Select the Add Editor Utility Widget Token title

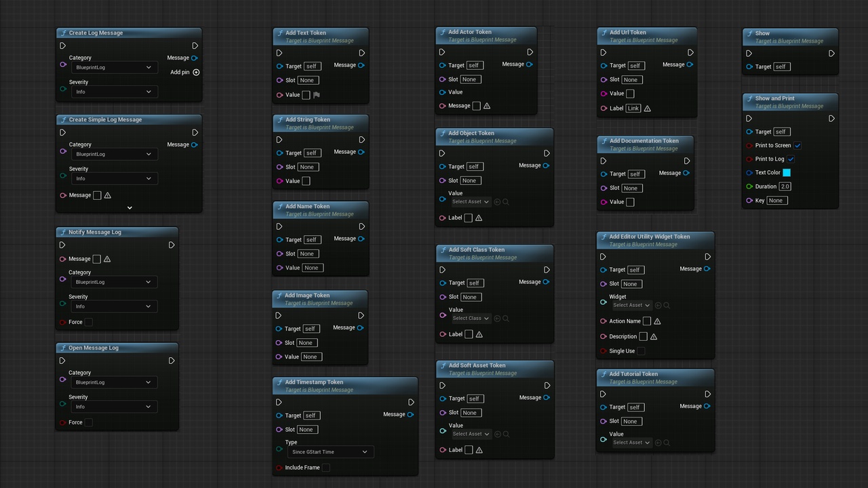click(x=650, y=237)
